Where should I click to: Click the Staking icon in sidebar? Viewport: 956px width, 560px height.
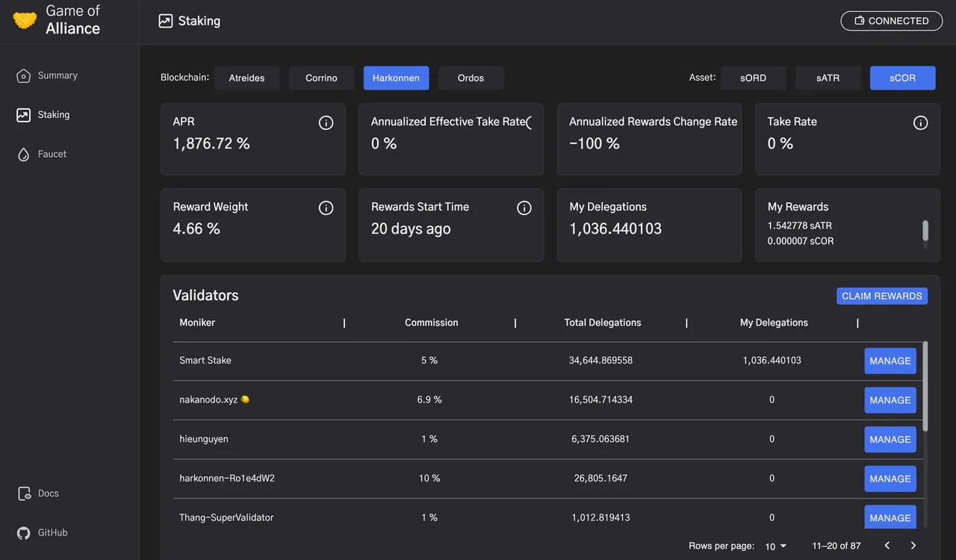click(x=24, y=115)
